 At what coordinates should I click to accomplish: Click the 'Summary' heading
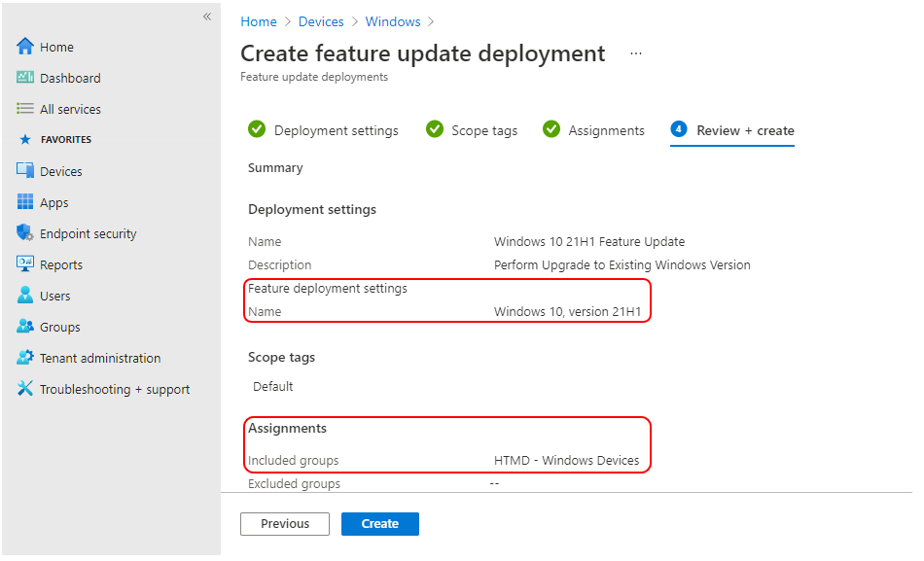click(275, 168)
